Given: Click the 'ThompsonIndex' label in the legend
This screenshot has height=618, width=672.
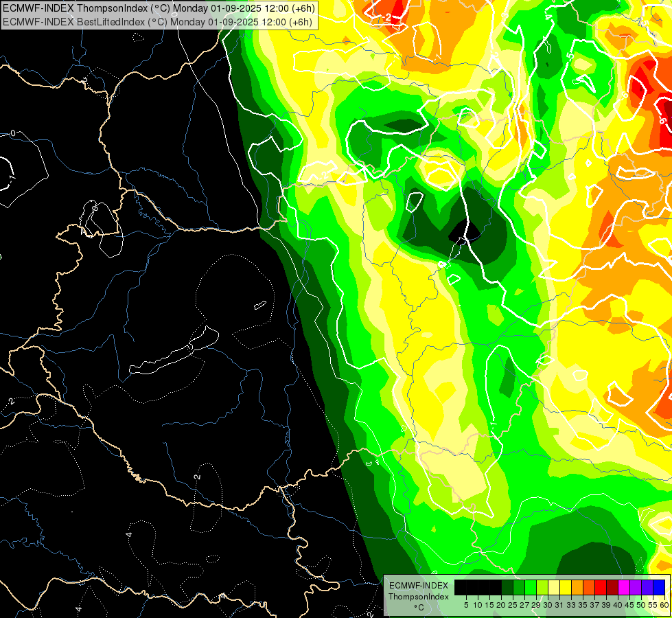Looking at the screenshot, I should 419,597.
